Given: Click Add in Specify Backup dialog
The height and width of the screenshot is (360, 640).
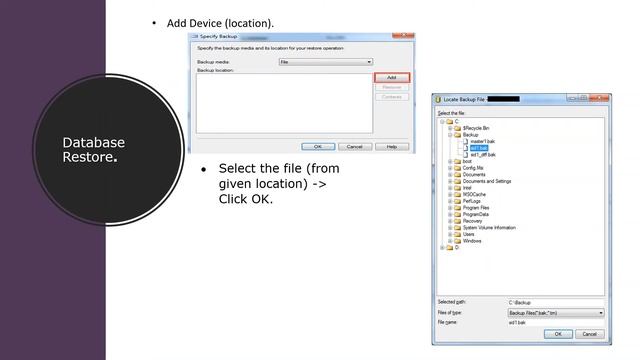Looking at the screenshot, I should click(x=392, y=78).
